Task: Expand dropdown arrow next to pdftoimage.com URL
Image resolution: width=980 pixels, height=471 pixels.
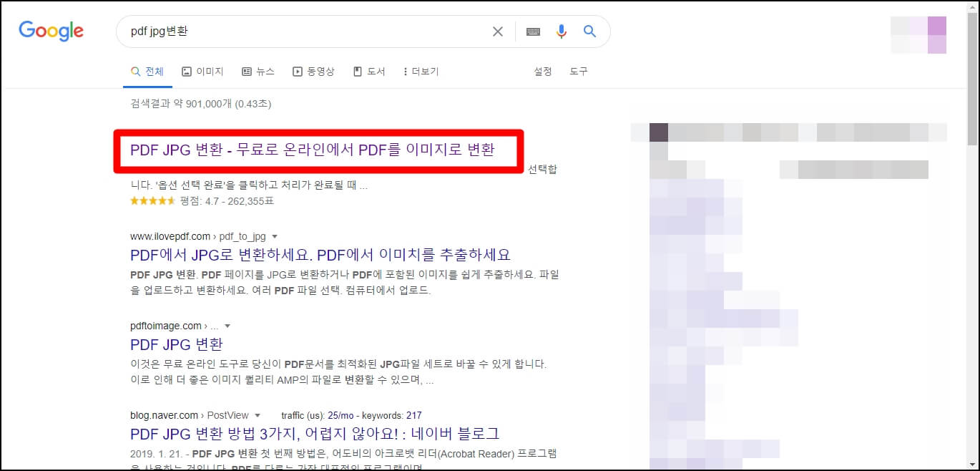Action: [x=227, y=326]
